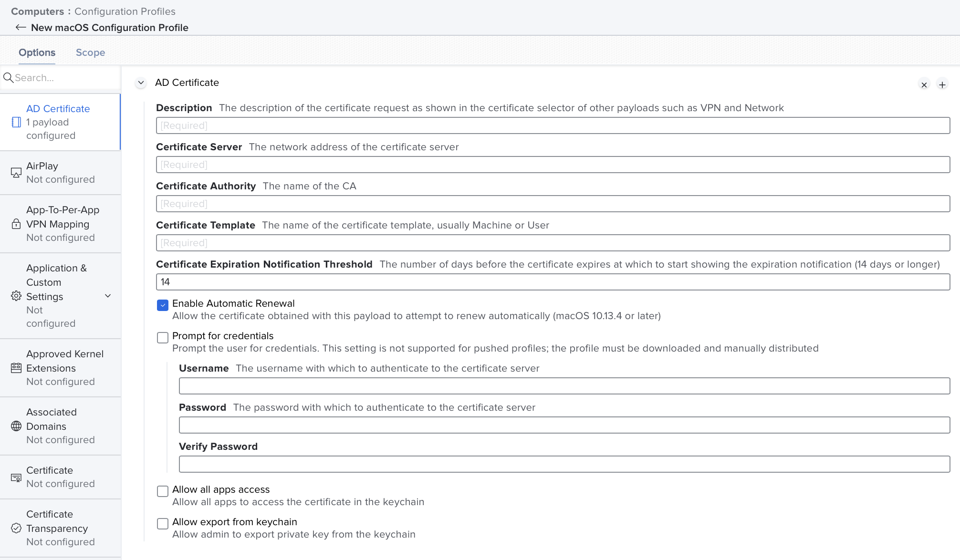
Task: Click the back arrow to leave profile
Action: (20, 27)
